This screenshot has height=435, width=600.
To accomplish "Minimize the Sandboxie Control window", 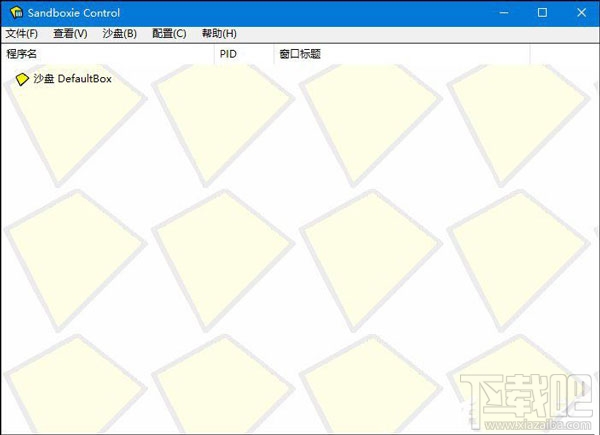I will (504, 13).
